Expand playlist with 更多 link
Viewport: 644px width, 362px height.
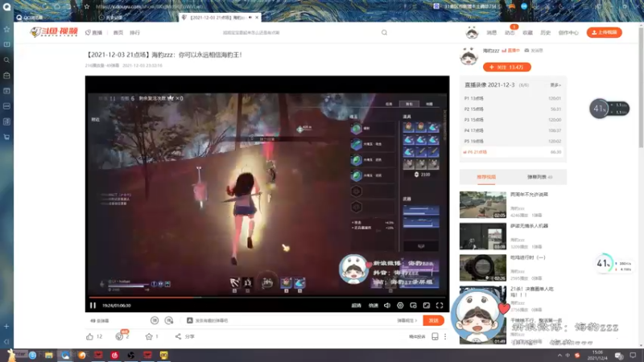click(x=555, y=85)
